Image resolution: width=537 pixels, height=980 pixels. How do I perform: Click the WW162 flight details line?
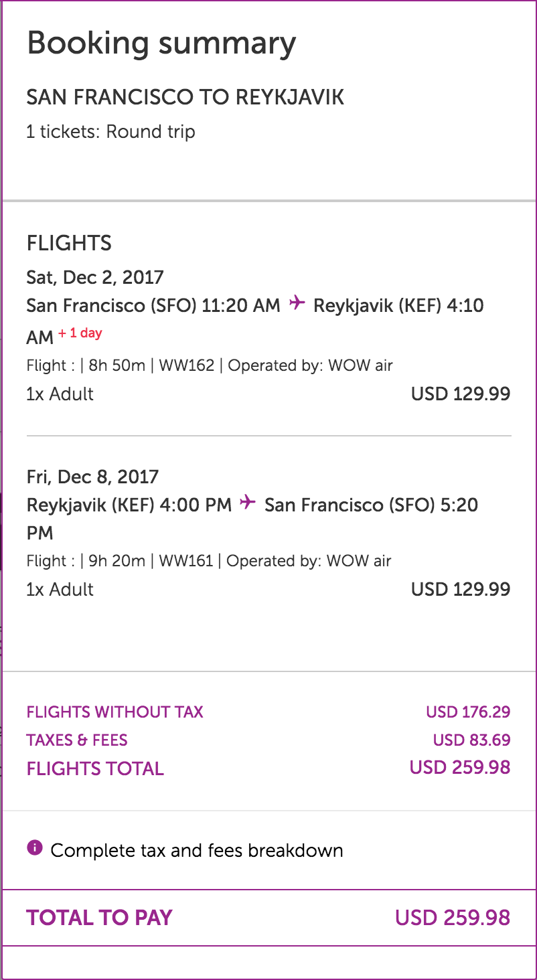[x=209, y=365]
